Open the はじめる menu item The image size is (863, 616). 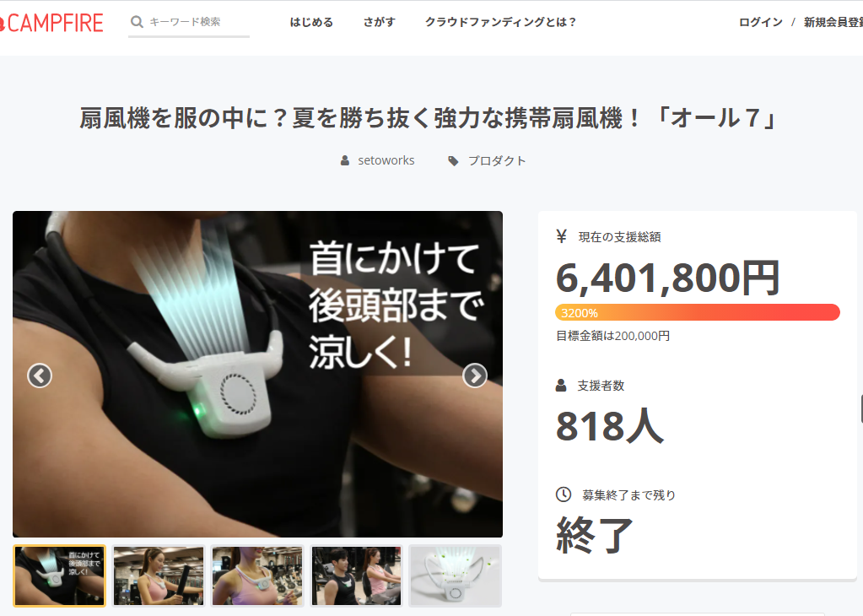click(311, 22)
